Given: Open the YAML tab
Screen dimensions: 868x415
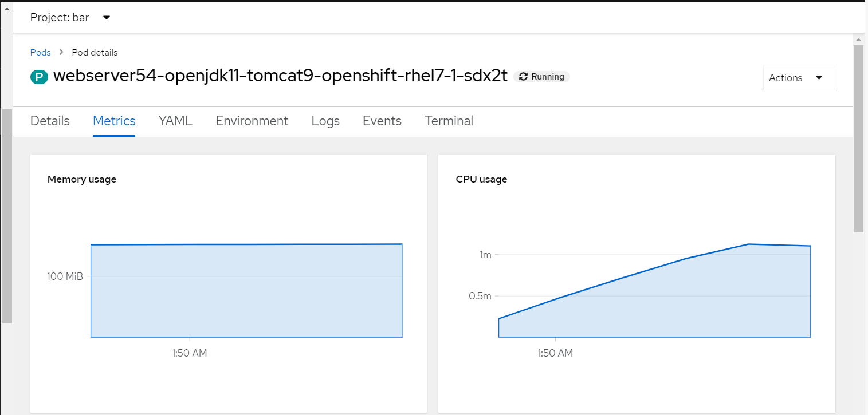Looking at the screenshot, I should point(175,121).
